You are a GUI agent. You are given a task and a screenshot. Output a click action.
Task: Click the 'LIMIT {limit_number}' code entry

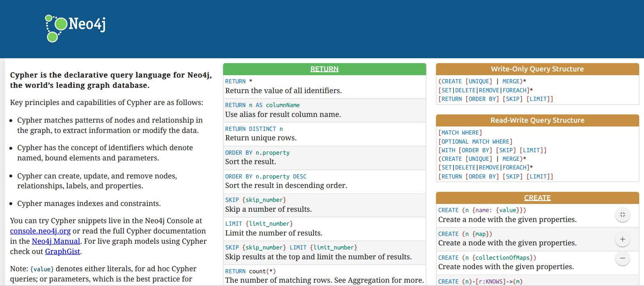(x=259, y=224)
